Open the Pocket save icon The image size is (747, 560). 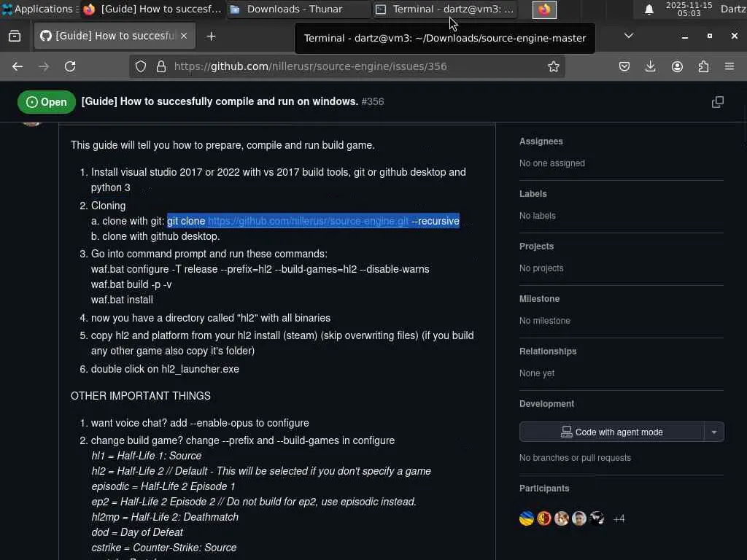pos(624,66)
